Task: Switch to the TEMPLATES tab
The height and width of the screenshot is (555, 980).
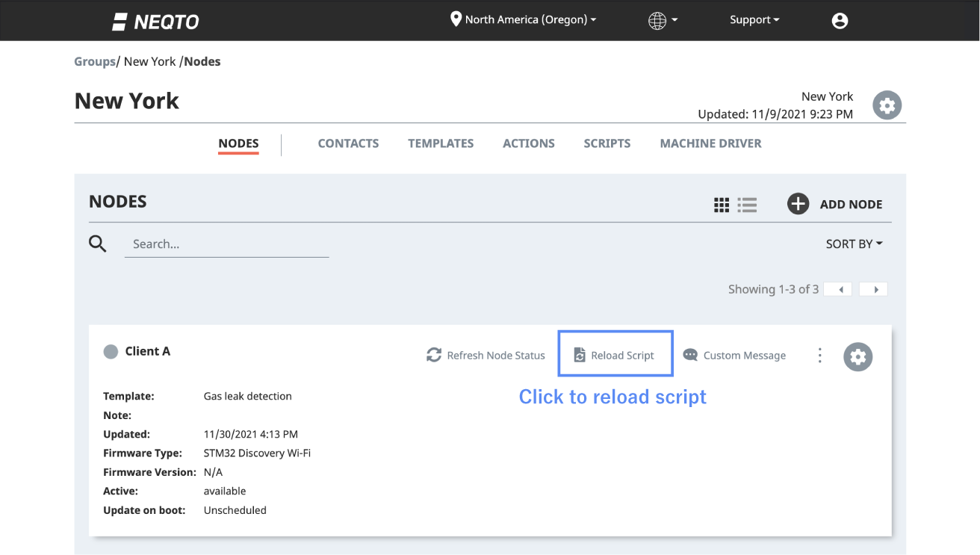Action: (441, 143)
